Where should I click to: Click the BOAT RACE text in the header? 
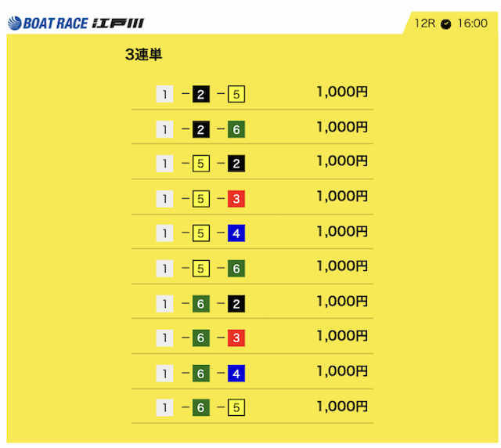(55, 23)
